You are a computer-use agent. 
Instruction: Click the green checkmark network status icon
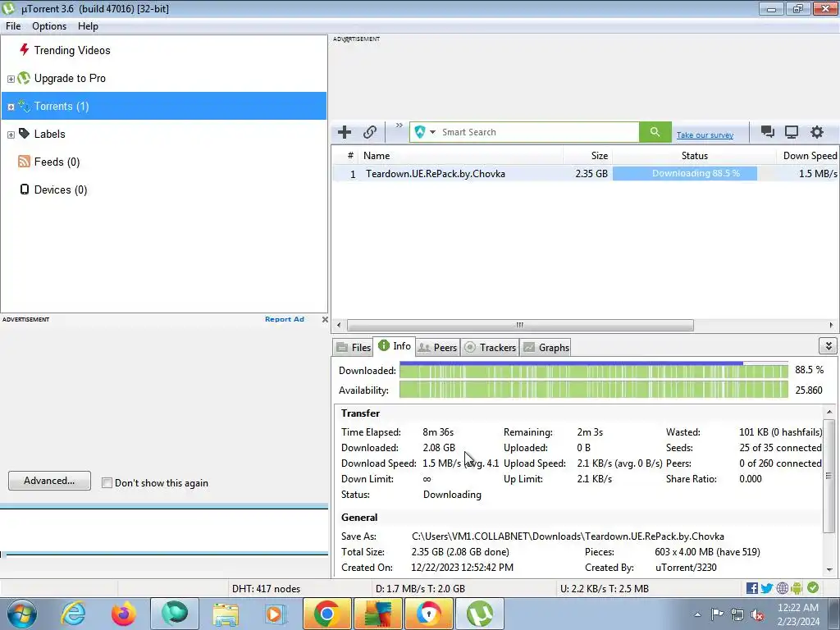point(813,587)
